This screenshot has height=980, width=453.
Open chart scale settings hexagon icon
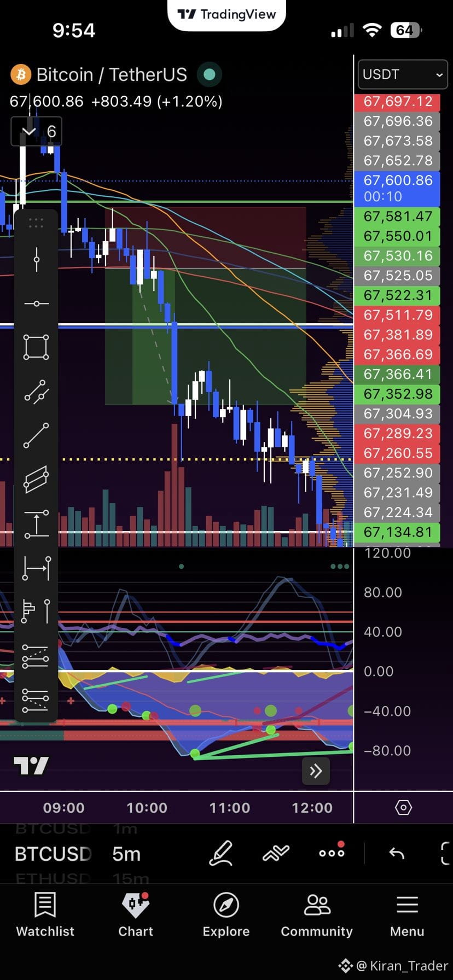(403, 808)
